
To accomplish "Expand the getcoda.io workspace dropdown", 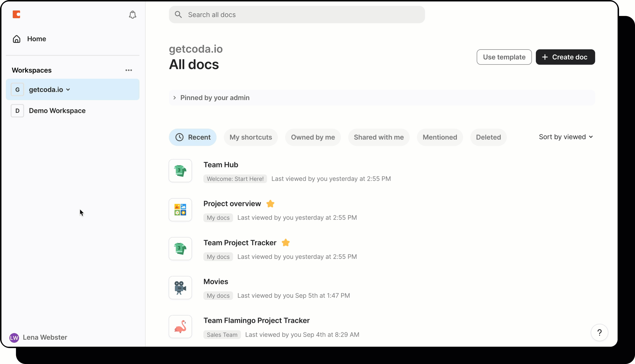I will click(68, 89).
